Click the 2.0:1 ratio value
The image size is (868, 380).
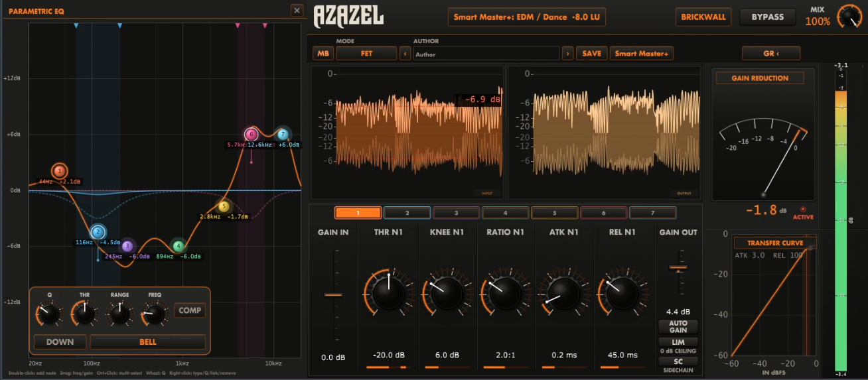504,355
